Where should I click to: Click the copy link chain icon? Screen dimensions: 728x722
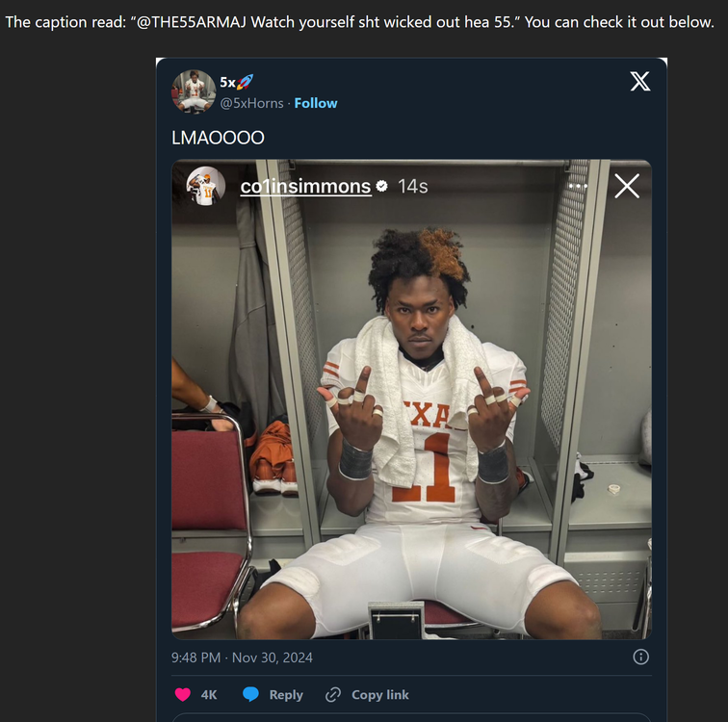coord(333,694)
